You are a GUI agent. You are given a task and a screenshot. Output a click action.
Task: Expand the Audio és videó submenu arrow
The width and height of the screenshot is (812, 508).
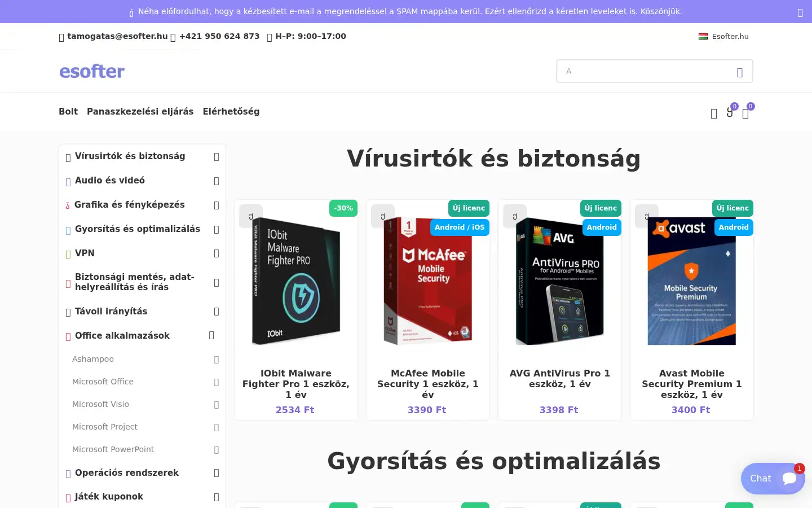(x=217, y=181)
